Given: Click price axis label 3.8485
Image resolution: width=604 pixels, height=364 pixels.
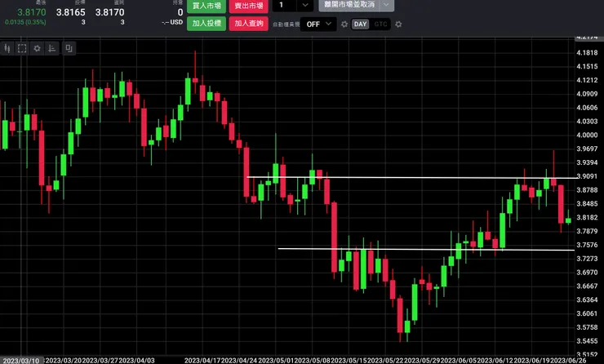Looking at the screenshot, I should [x=587, y=204].
